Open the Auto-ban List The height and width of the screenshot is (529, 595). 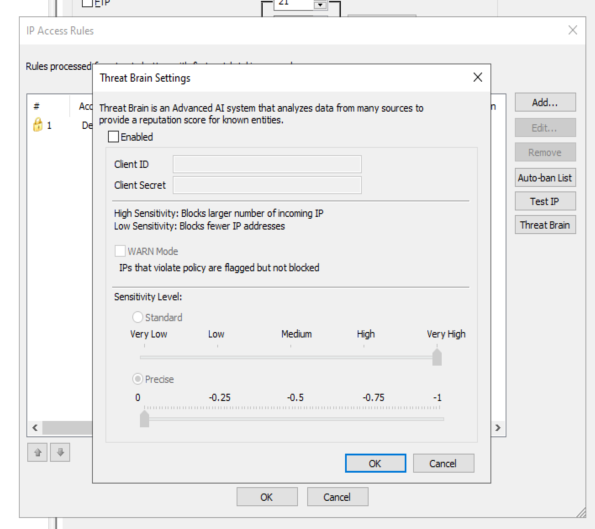coord(545,178)
